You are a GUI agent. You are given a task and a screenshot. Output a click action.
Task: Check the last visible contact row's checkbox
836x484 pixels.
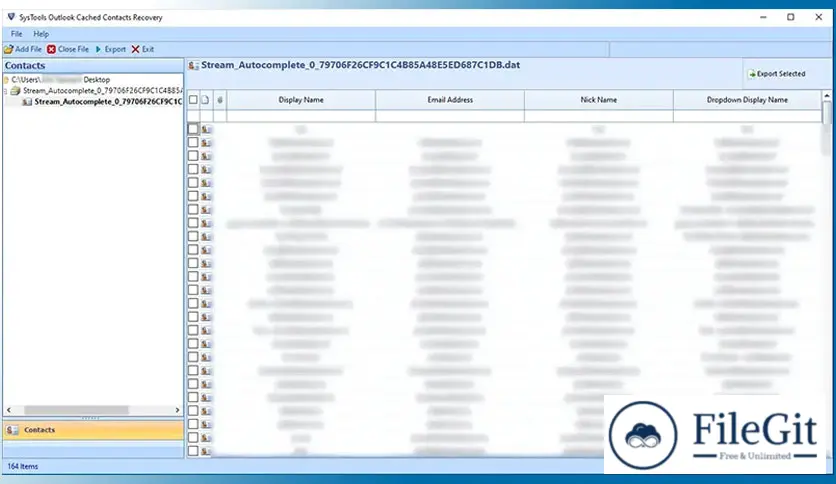pos(193,450)
